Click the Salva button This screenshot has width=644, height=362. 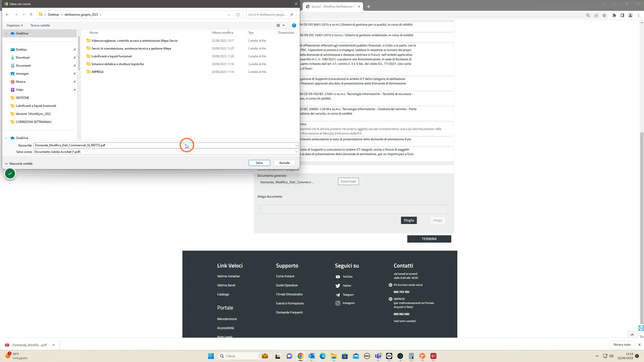pyautogui.click(x=259, y=163)
